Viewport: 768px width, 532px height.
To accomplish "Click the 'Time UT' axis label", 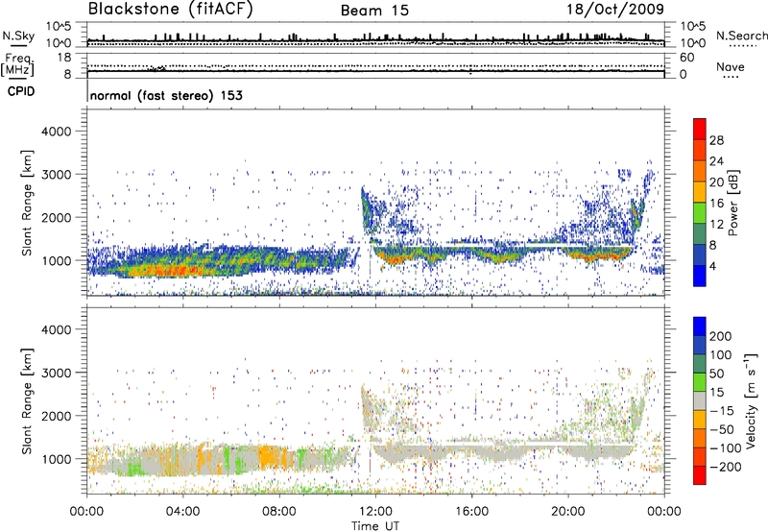I will [375, 526].
